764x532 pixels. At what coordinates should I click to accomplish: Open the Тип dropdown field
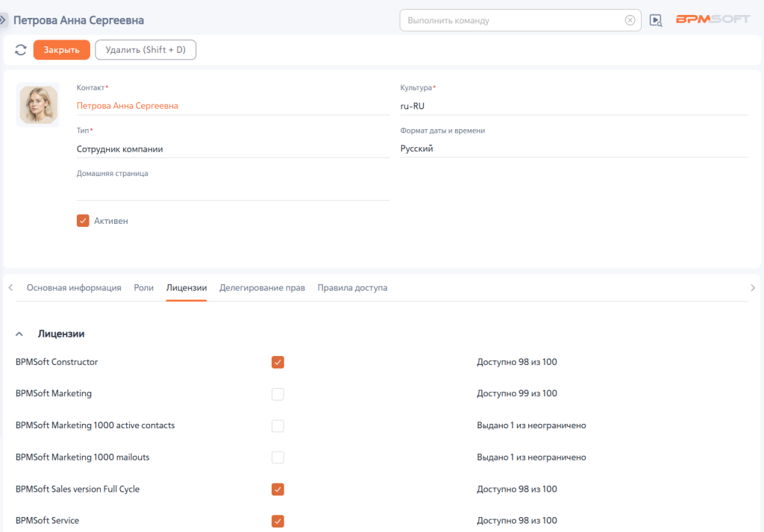click(233, 149)
